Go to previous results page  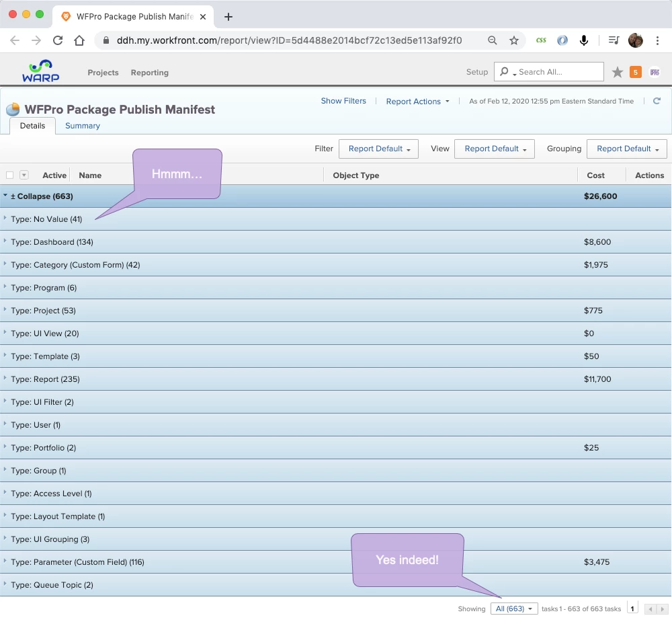pyautogui.click(x=650, y=609)
